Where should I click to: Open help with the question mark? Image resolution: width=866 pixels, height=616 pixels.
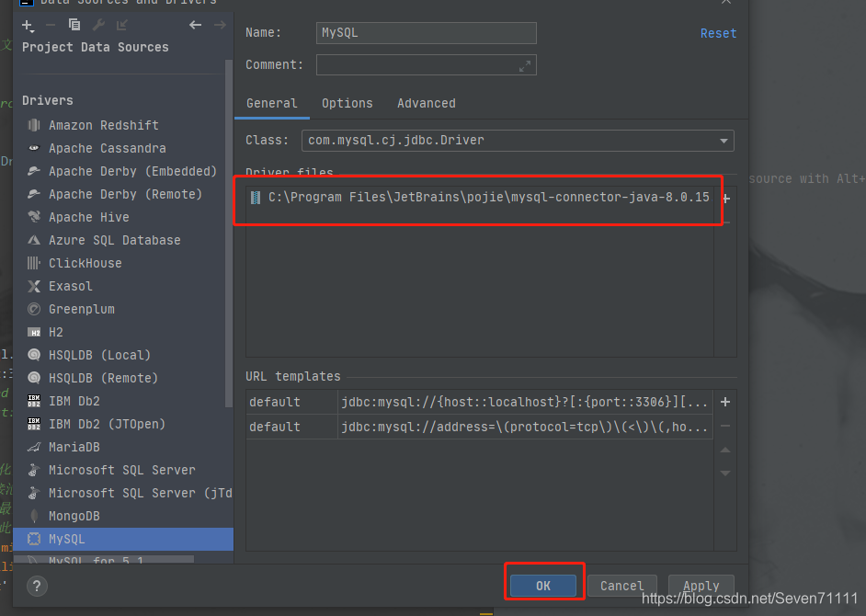pos(37,587)
